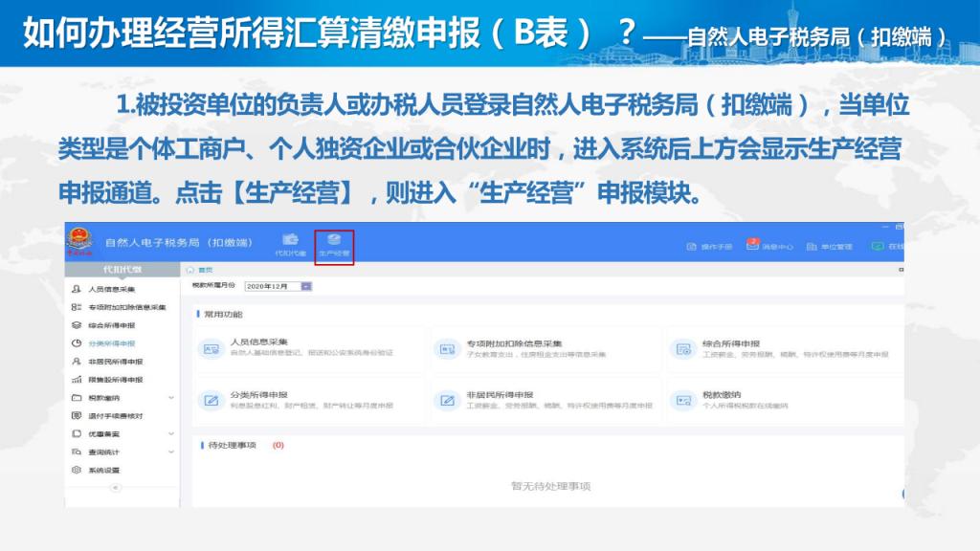Select 系统设置 in left sidebar
The height and width of the screenshot is (551, 980).
pyautogui.click(x=103, y=471)
